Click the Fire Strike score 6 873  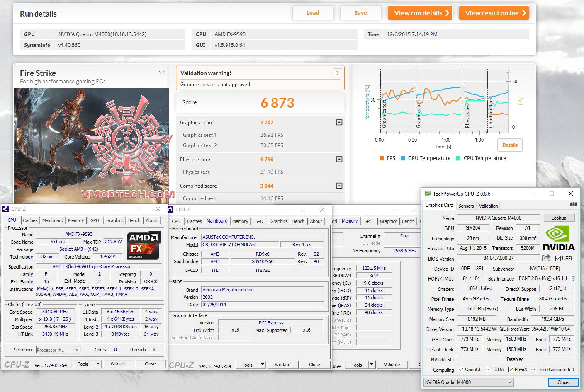click(277, 103)
